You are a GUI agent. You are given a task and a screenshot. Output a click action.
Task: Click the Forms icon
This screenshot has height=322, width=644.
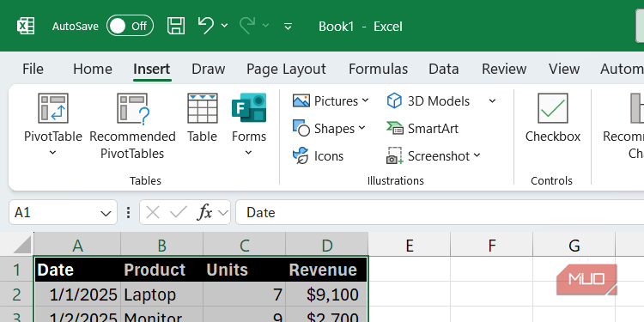coord(249,107)
